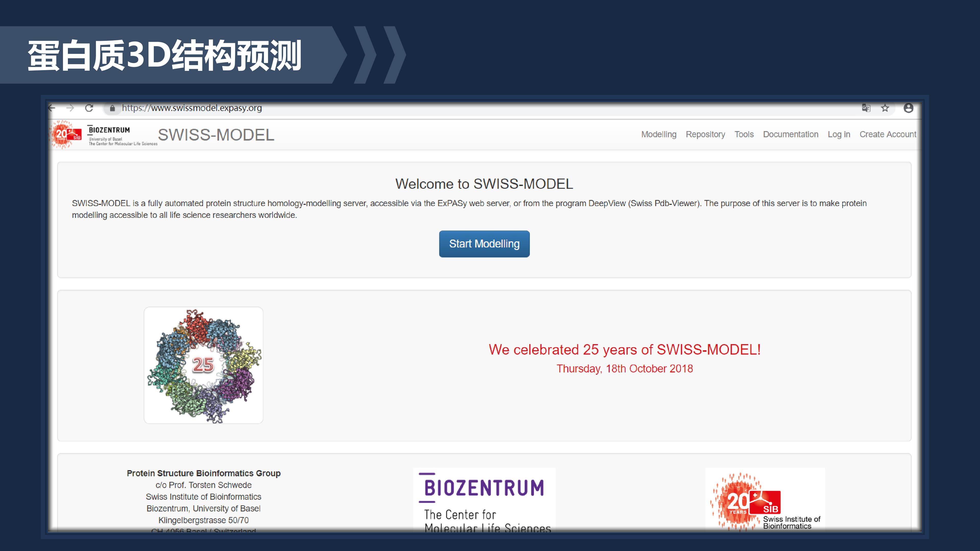Reload the page with refresh icon

coord(89,108)
